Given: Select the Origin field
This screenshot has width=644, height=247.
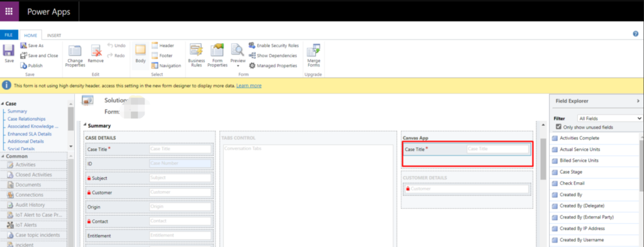Looking at the screenshot, I should tap(150, 207).
